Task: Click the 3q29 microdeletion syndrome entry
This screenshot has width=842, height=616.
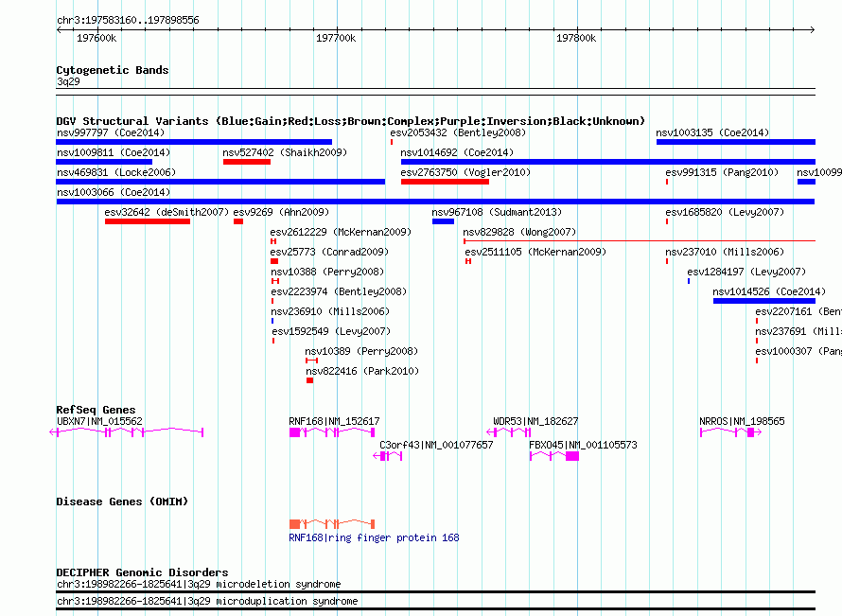Action: (x=199, y=585)
